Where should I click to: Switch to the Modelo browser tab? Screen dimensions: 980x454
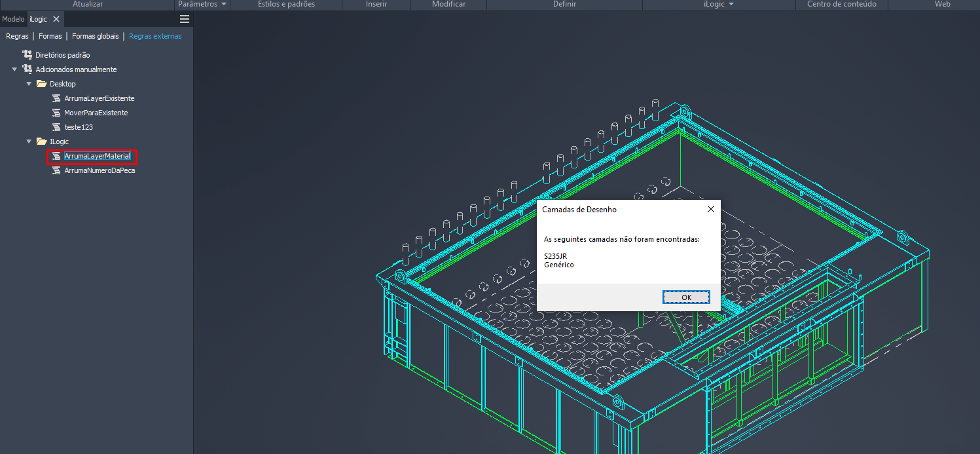click(13, 19)
